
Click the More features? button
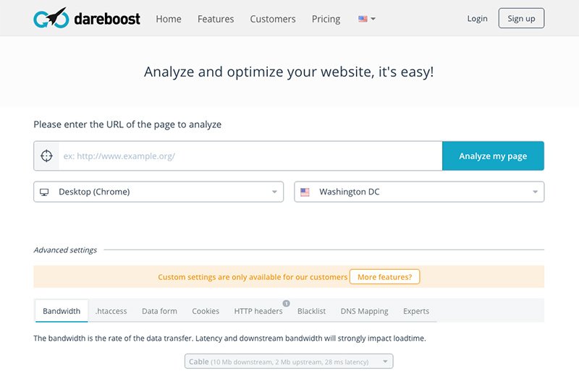[384, 276]
